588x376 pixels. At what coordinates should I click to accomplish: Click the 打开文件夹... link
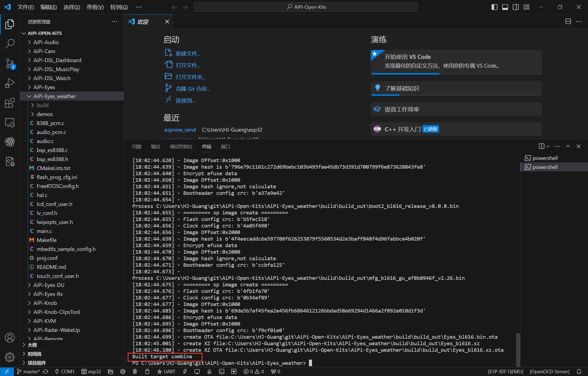click(191, 77)
